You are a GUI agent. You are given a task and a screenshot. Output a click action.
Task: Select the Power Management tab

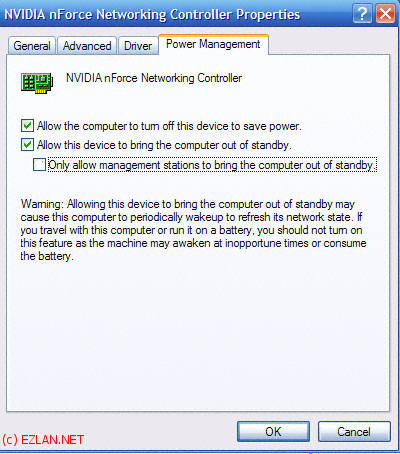[x=213, y=44]
